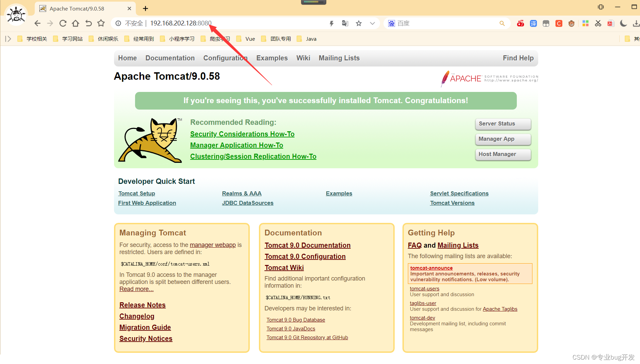
Task: Expand the address bar dropdown arrow
Action: click(372, 23)
